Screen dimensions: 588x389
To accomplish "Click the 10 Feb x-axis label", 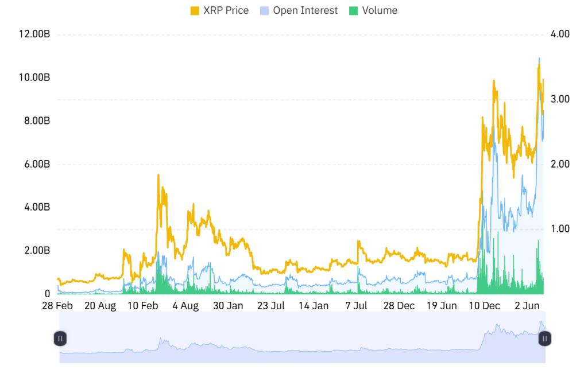I will coord(143,306).
